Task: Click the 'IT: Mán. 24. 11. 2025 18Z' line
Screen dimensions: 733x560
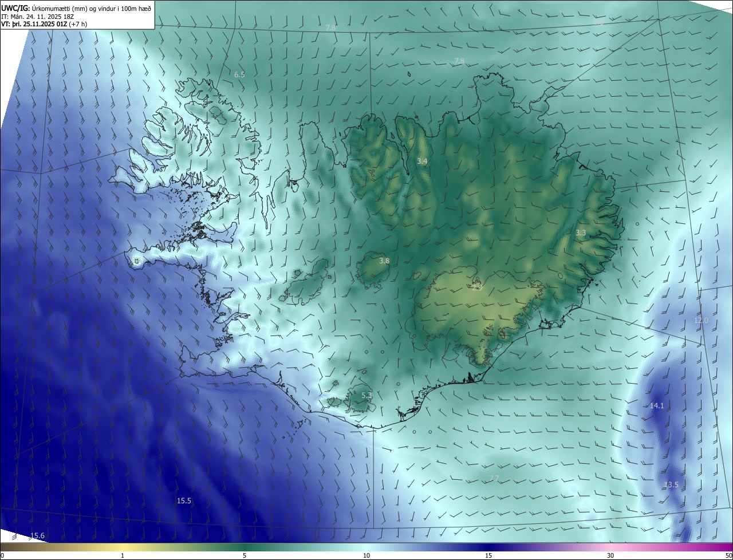Action: pos(37,17)
